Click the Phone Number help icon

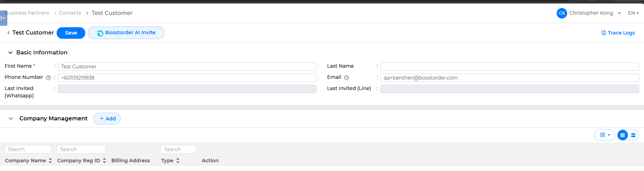(x=49, y=78)
